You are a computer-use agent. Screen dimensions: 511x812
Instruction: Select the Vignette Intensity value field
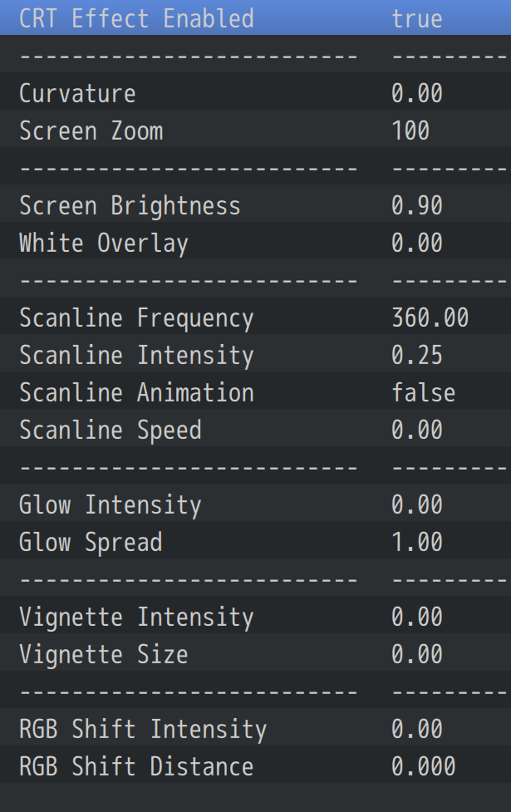pos(417,617)
